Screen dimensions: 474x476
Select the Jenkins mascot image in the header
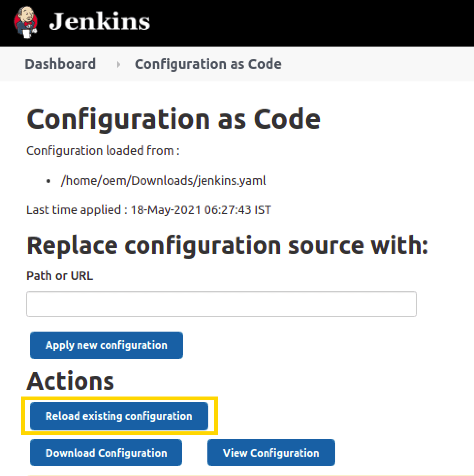pos(26,22)
